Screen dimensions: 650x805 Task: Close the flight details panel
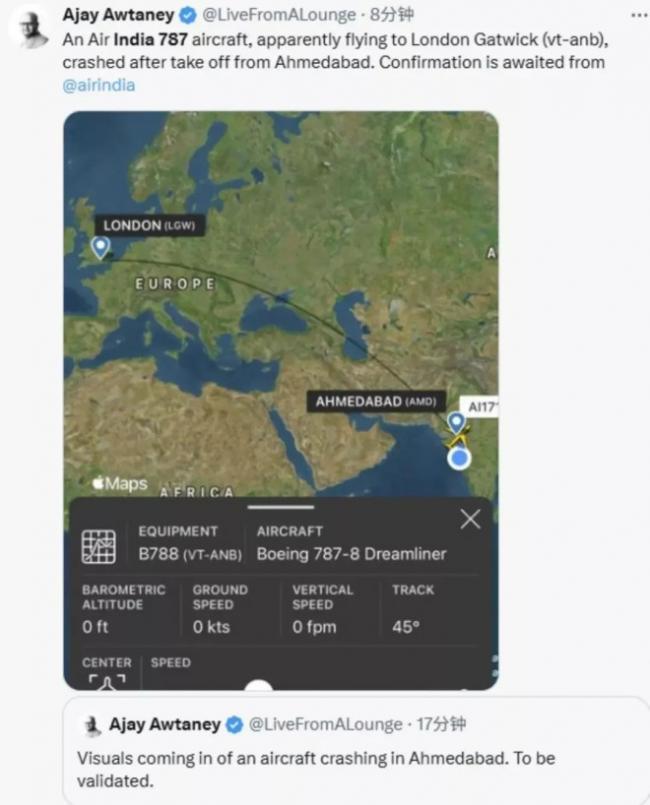tap(470, 518)
